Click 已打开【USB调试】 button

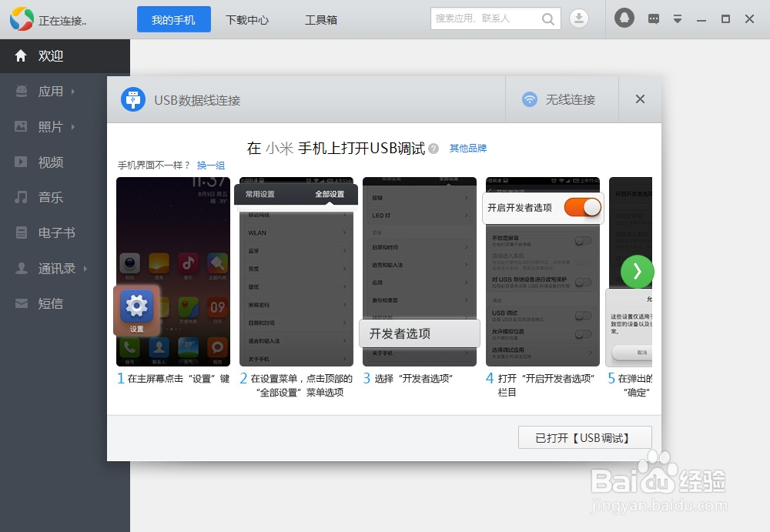click(x=585, y=437)
